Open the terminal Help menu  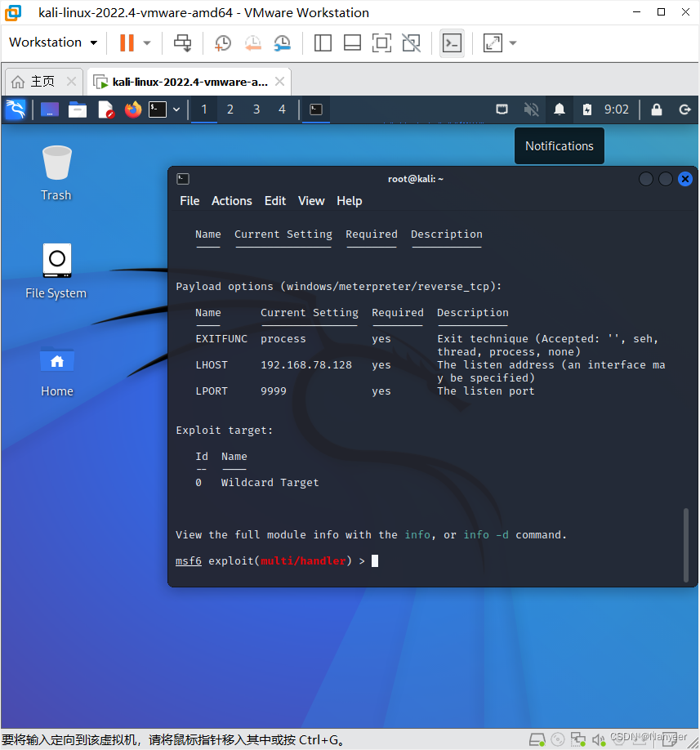[349, 201]
